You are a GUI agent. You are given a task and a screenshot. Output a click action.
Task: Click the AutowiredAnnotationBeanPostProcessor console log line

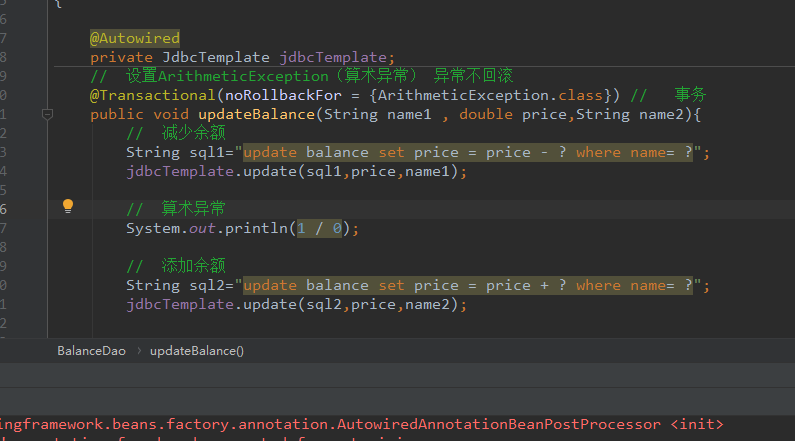pyautogui.click(x=362, y=424)
